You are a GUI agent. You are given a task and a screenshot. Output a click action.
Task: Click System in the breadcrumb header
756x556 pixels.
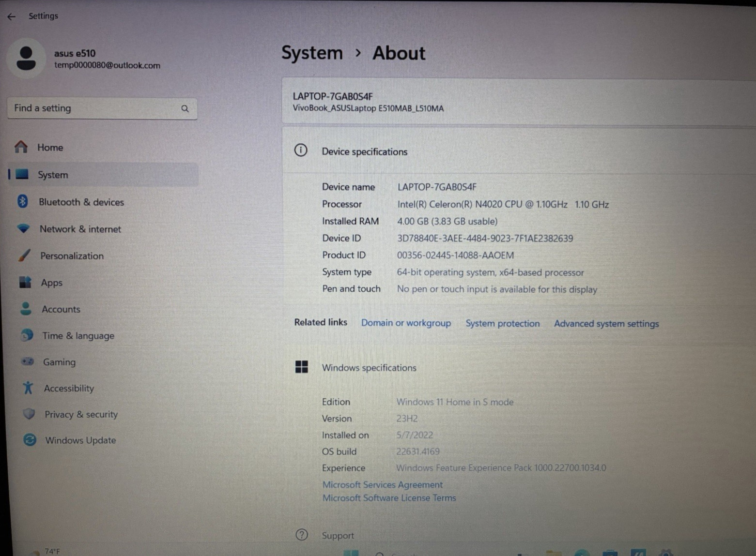312,52
